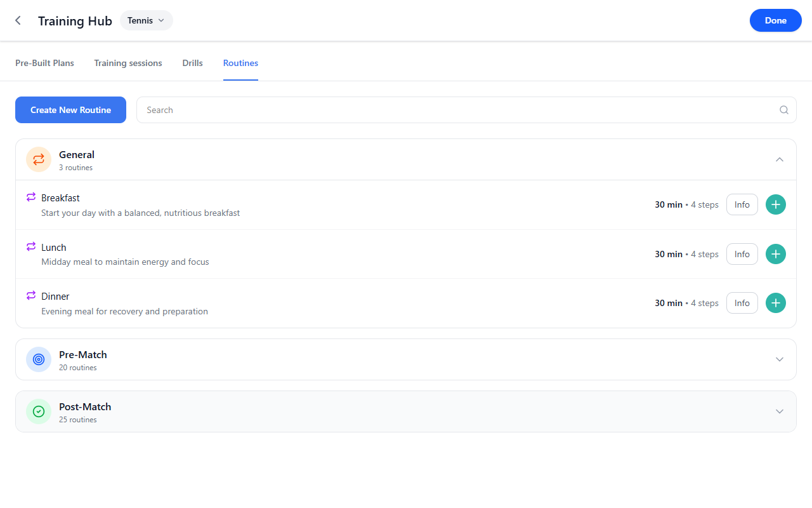
Task: Click Create New Routine
Action: [70, 110]
